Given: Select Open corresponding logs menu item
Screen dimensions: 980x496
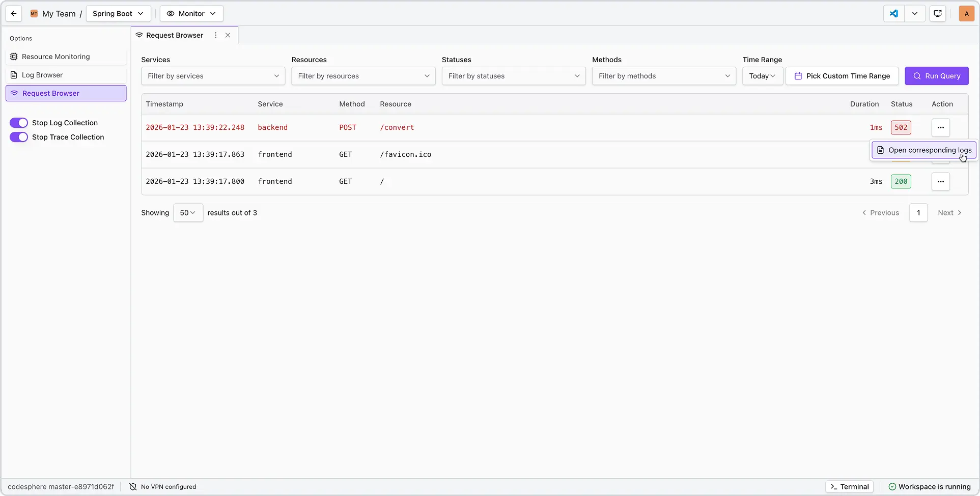Looking at the screenshot, I should click(923, 150).
